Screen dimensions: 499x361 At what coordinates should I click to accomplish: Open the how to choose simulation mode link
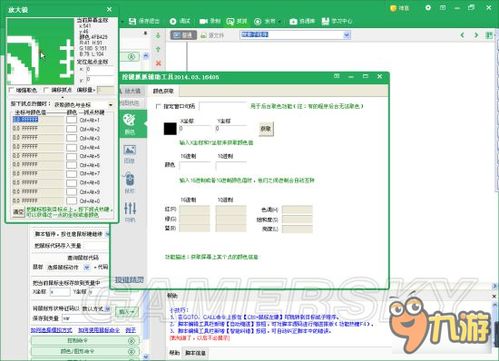(51, 330)
